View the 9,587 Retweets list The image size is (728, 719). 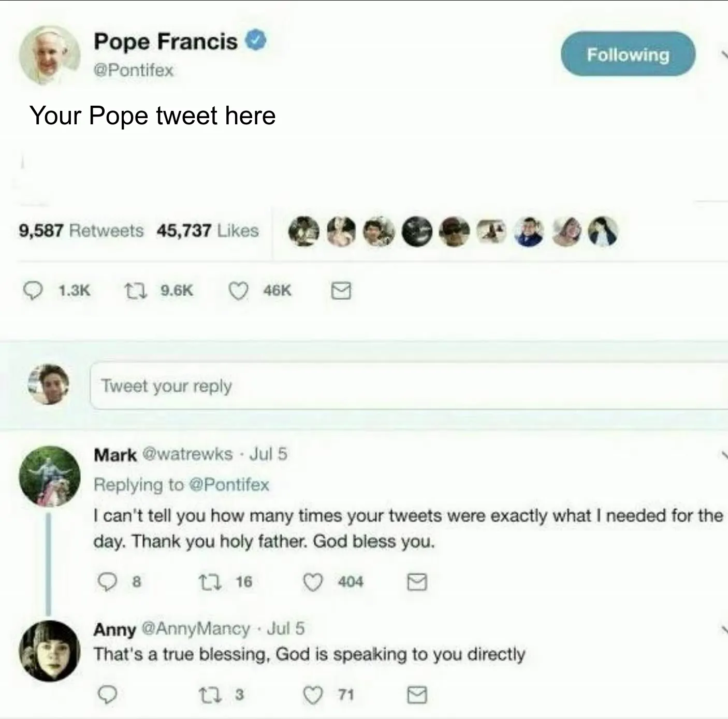[x=81, y=231]
